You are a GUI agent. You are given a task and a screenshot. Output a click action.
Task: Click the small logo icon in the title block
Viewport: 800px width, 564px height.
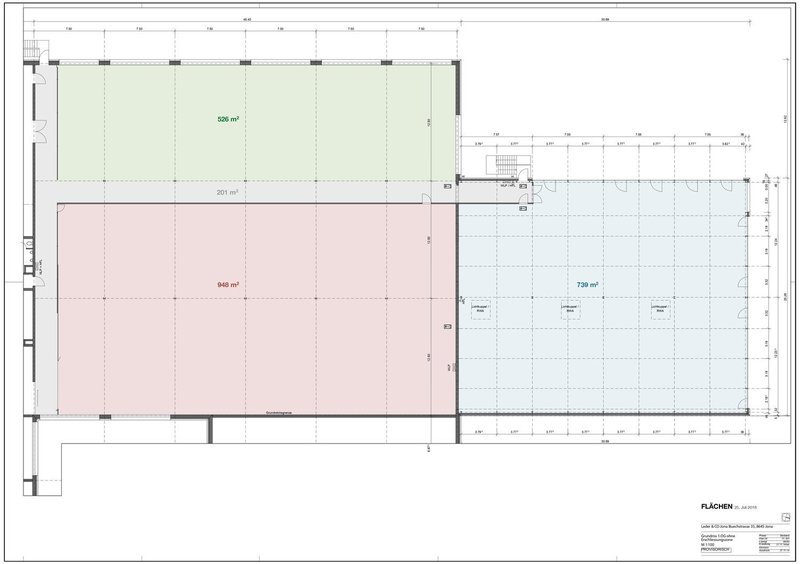tap(786, 515)
